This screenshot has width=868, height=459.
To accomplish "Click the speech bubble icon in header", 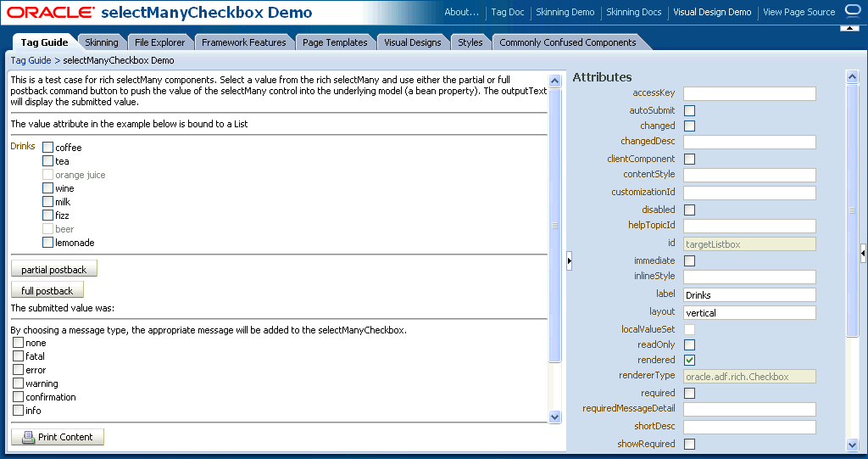I will point(853,11).
